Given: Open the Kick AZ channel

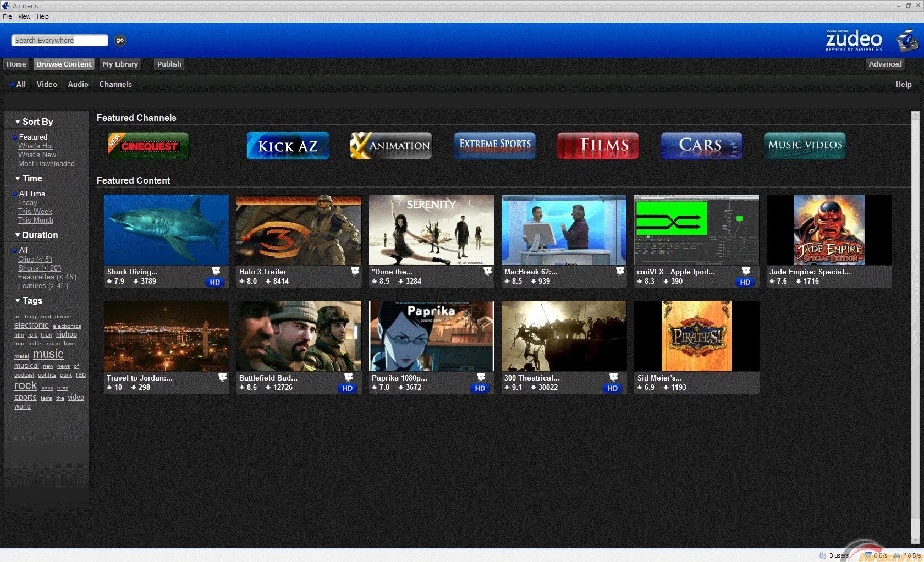Looking at the screenshot, I should coord(288,146).
